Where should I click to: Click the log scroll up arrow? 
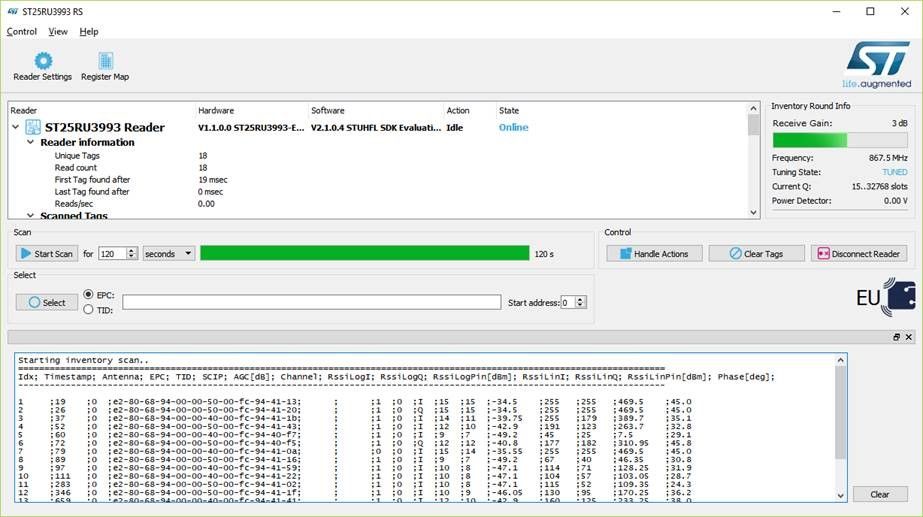[841, 360]
